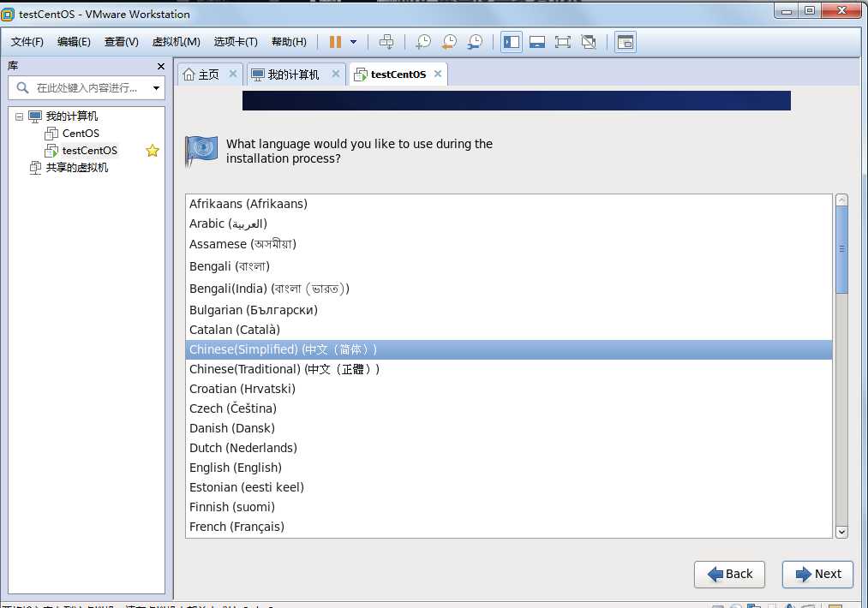
Task: Close the library panel
Action: tap(161, 67)
